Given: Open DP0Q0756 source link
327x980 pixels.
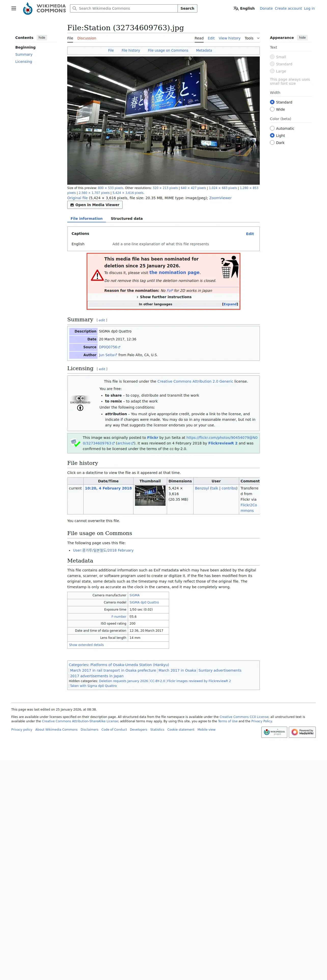Looking at the screenshot, I should (x=109, y=347).
